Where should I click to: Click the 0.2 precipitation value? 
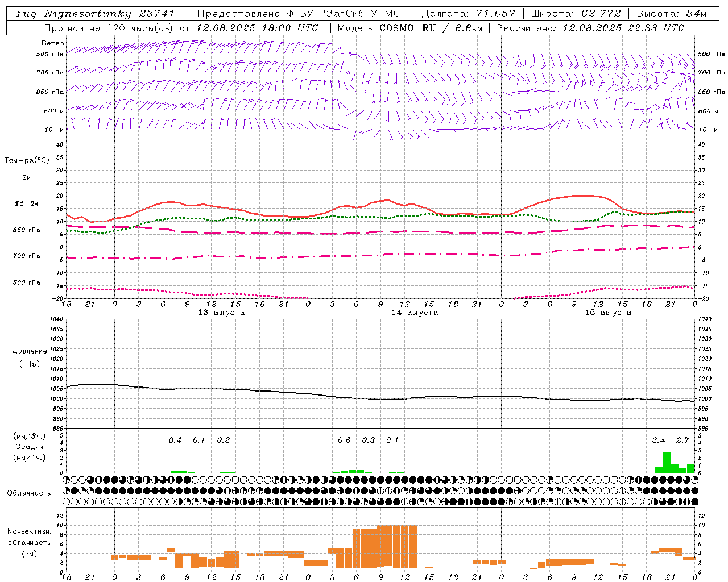[x=224, y=440]
